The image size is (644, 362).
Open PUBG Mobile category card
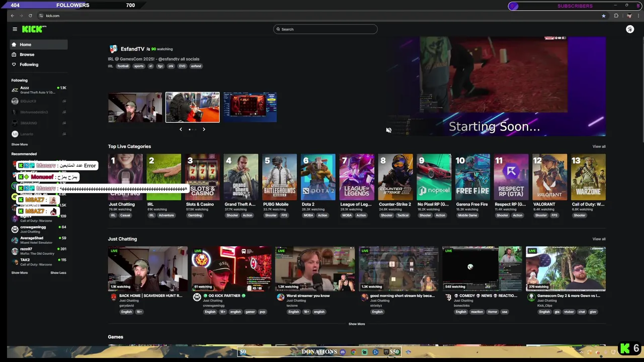coord(279,177)
